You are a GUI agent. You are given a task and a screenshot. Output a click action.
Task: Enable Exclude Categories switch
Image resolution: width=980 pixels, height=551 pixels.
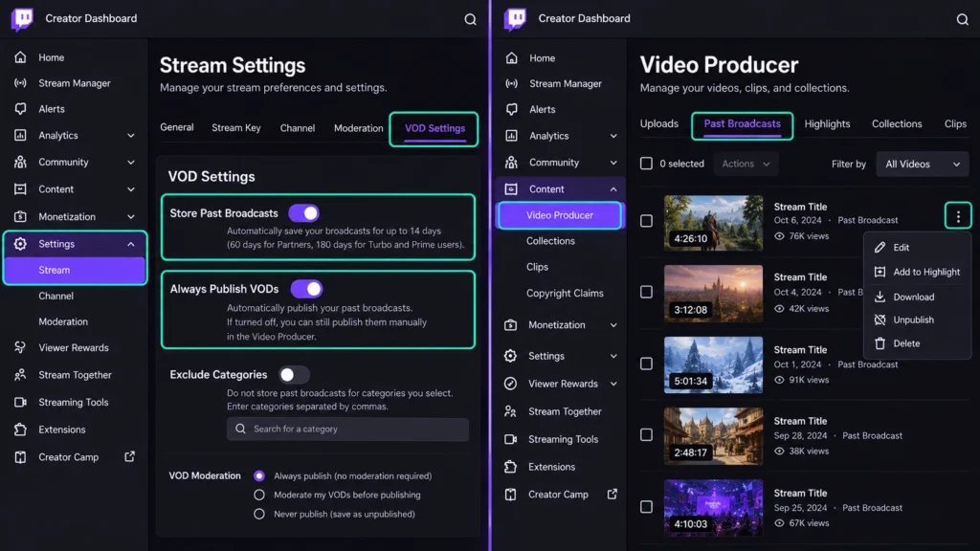click(x=294, y=375)
